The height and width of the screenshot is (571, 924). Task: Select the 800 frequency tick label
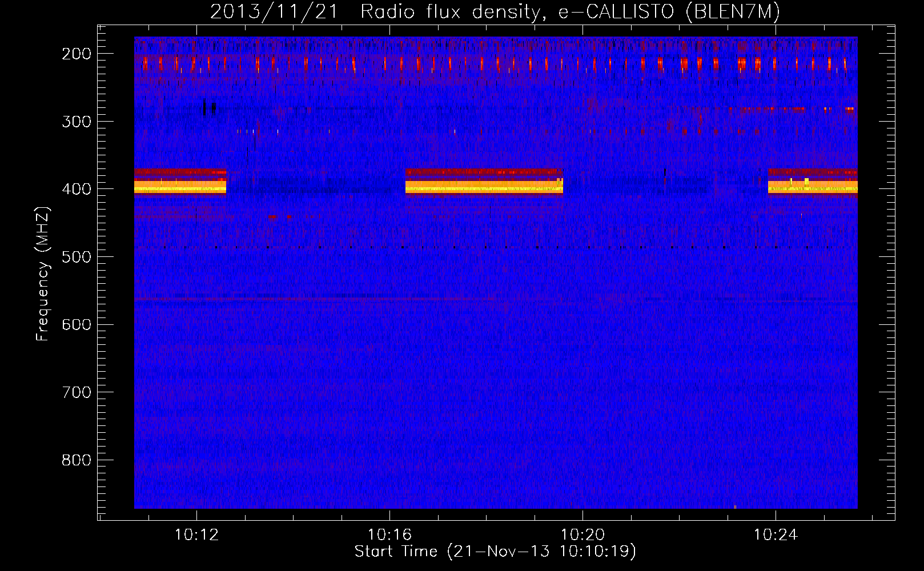(x=77, y=460)
